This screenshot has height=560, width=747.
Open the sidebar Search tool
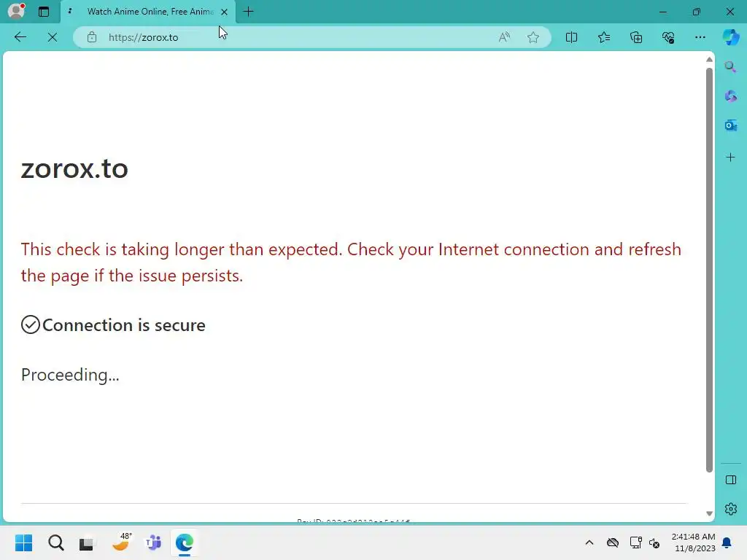(x=730, y=66)
